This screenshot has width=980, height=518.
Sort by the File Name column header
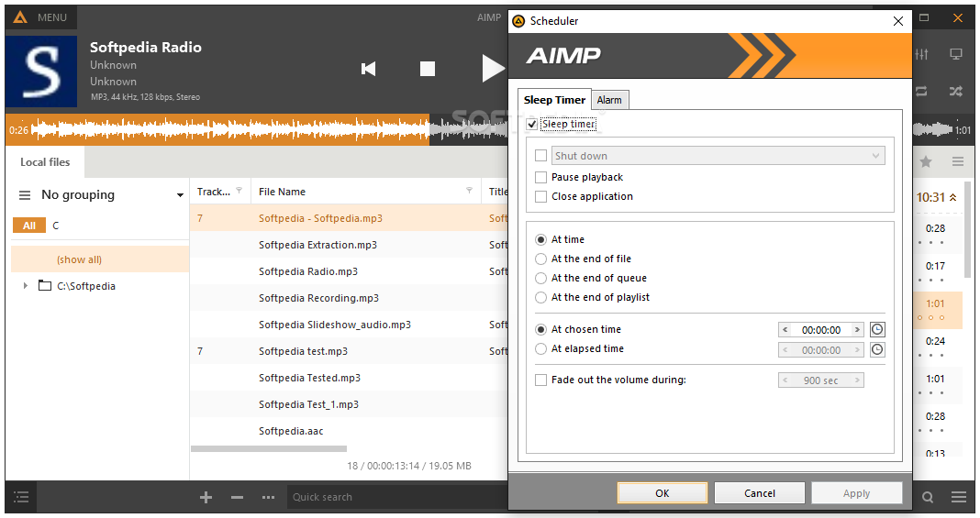(x=283, y=192)
